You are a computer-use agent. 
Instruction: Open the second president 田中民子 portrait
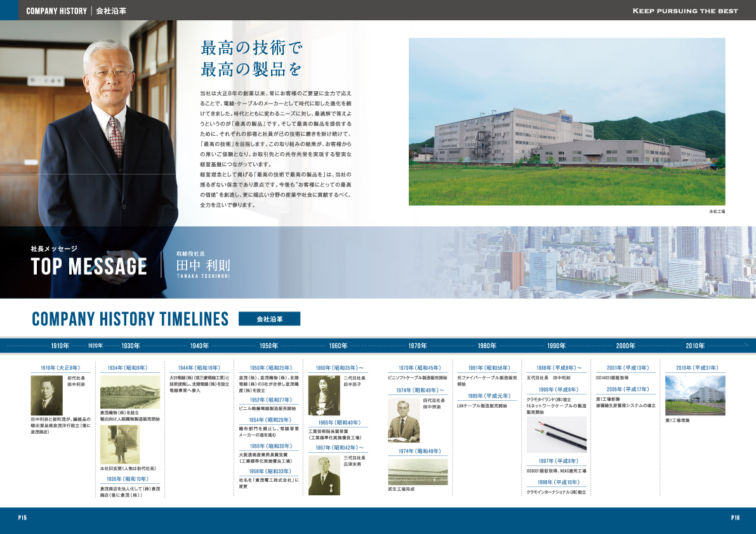pos(324,395)
